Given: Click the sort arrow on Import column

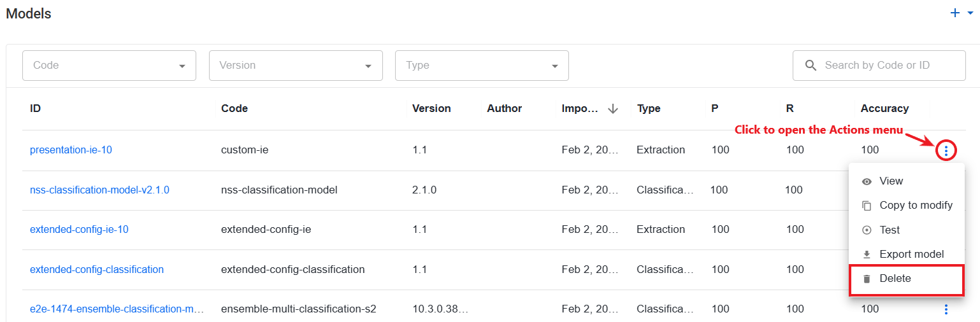Looking at the screenshot, I should (x=613, y=109).
